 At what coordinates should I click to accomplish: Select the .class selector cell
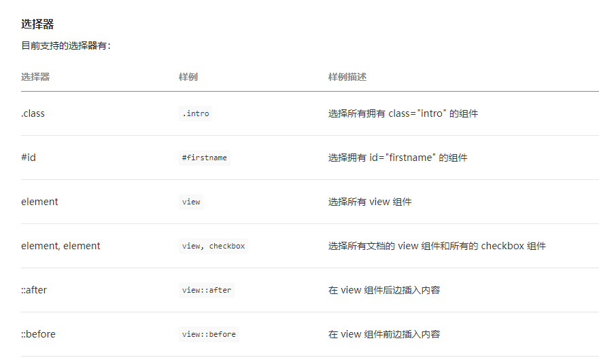[x=33, y=113]
